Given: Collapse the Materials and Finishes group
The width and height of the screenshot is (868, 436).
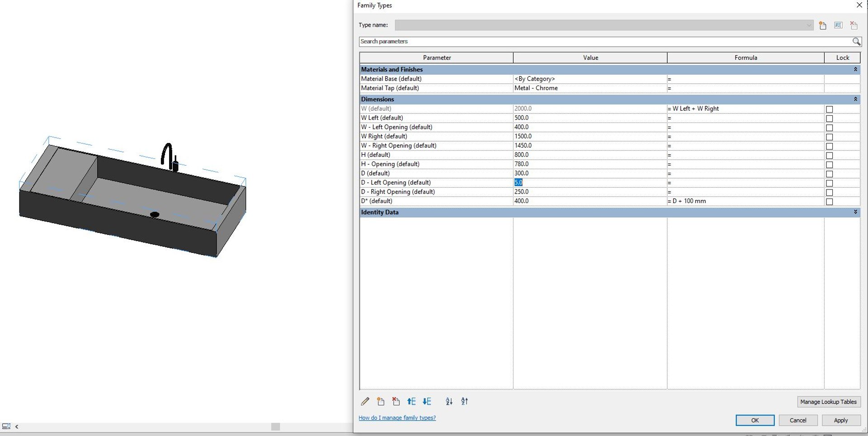Looking at the screenshot, I should pyautogui.click(x=855, y=69).
